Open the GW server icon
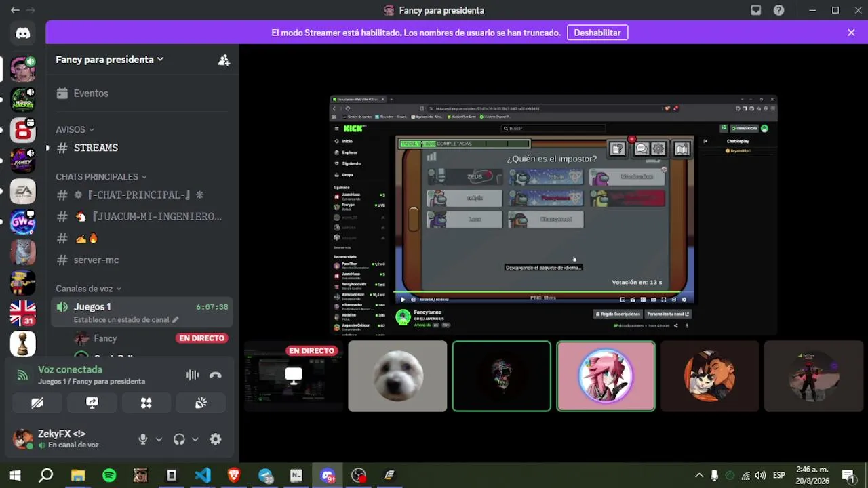Viewport: 868px width, 488px height. pos(22,222)
